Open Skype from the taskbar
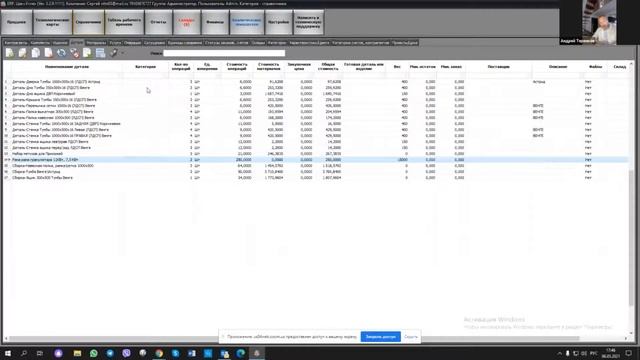The width and height of the screenshot is (640, 360). point(175,353)
